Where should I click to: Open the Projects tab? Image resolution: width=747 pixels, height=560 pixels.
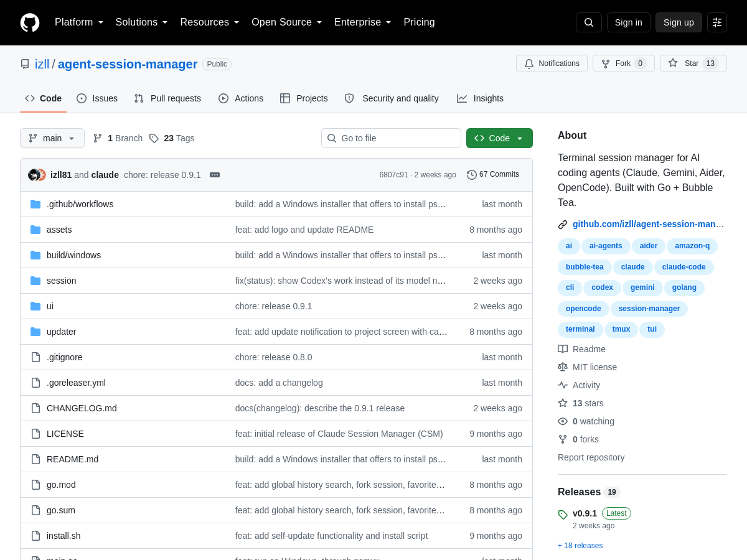pos(304,98)
